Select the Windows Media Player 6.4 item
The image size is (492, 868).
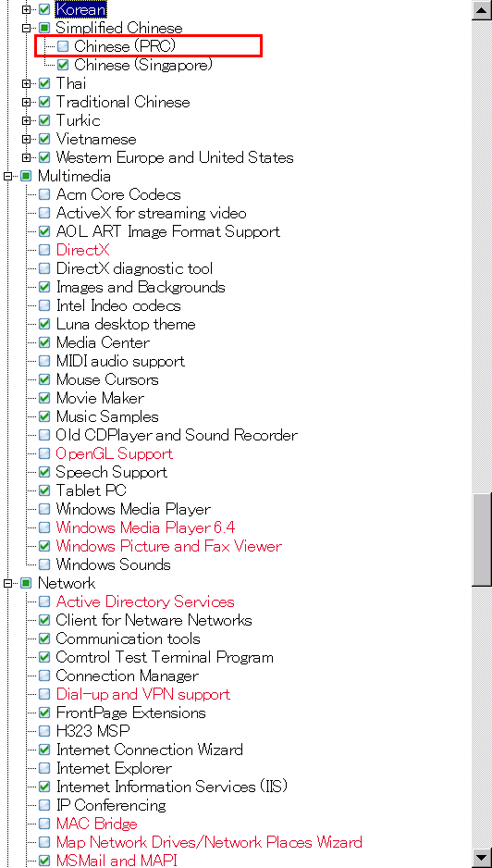coord(145,527)
